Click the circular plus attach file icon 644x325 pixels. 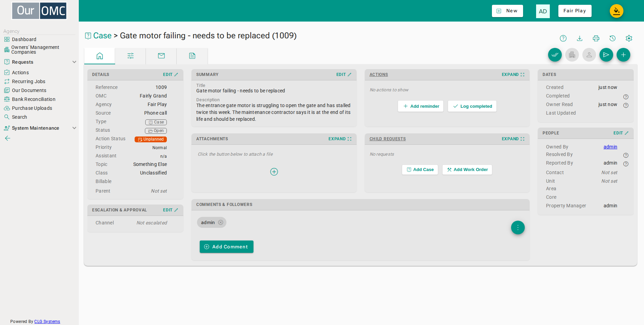coord(274,172)
